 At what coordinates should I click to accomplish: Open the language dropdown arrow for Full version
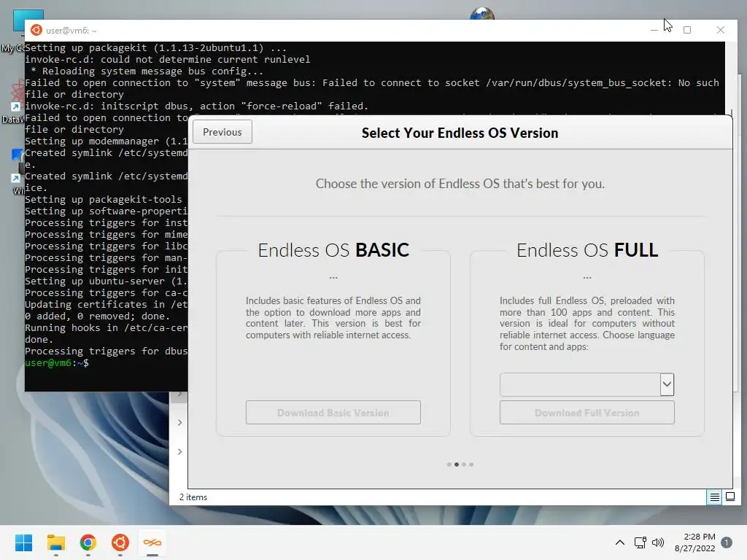667,384
